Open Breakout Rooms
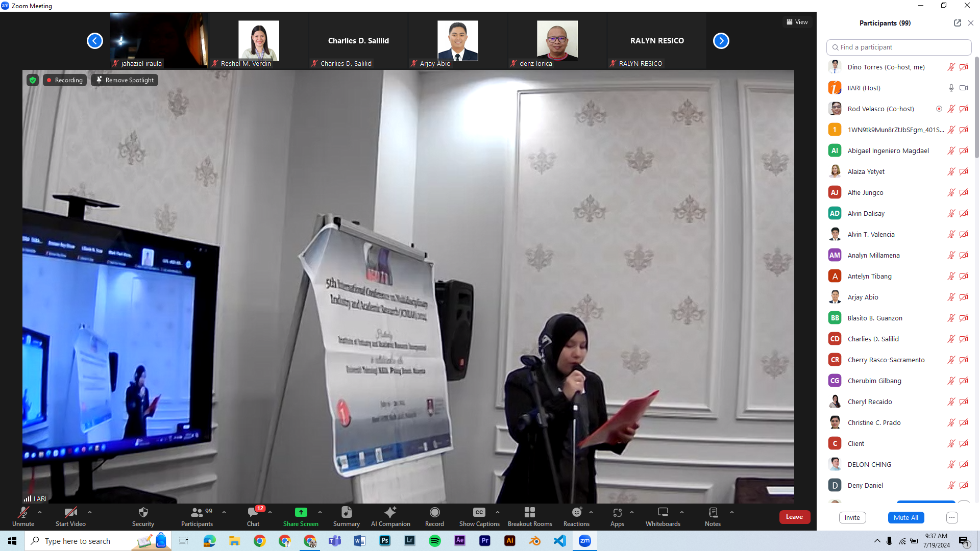980x551 pixels. coord(530,512)
